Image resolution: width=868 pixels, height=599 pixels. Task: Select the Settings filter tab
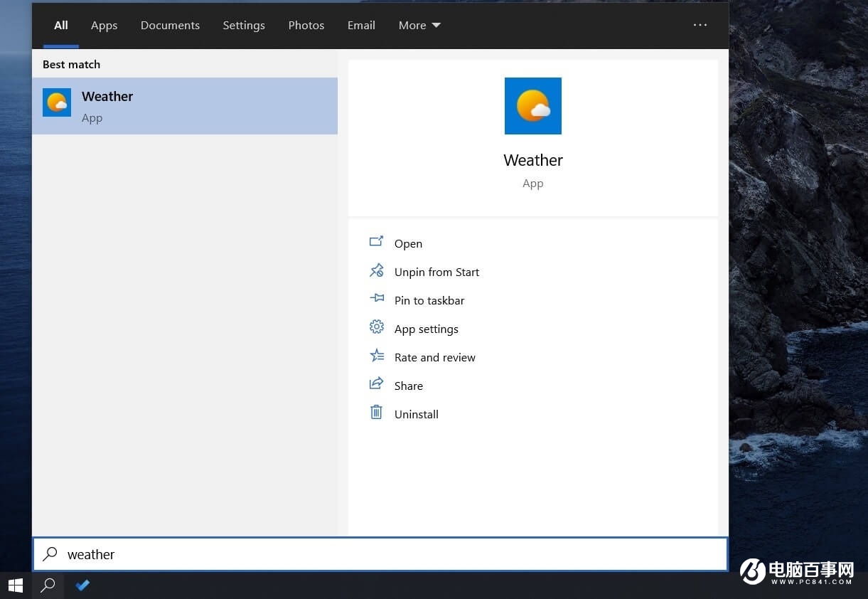coord(243,25)
